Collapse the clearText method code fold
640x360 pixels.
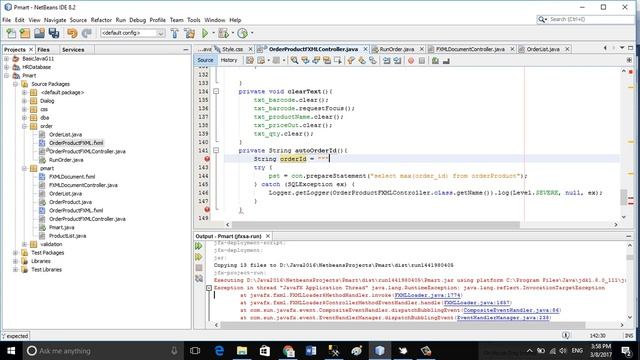[x=216, y=91]
